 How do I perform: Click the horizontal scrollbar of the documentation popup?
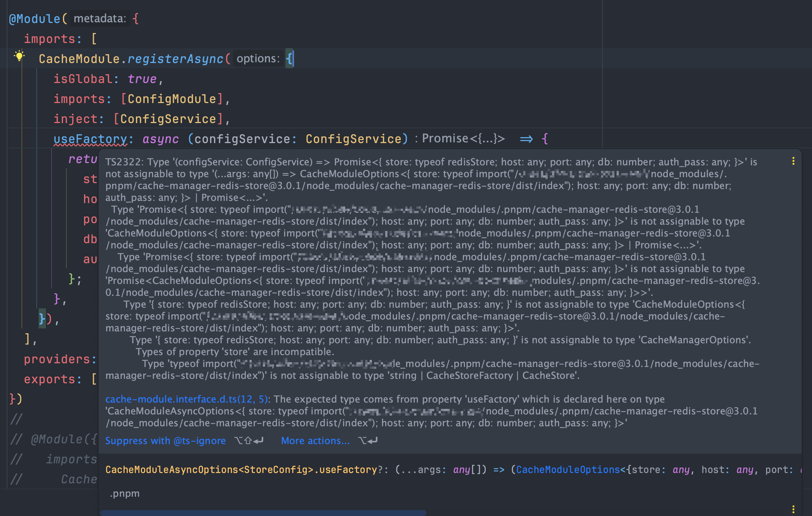tap(263, 513)
